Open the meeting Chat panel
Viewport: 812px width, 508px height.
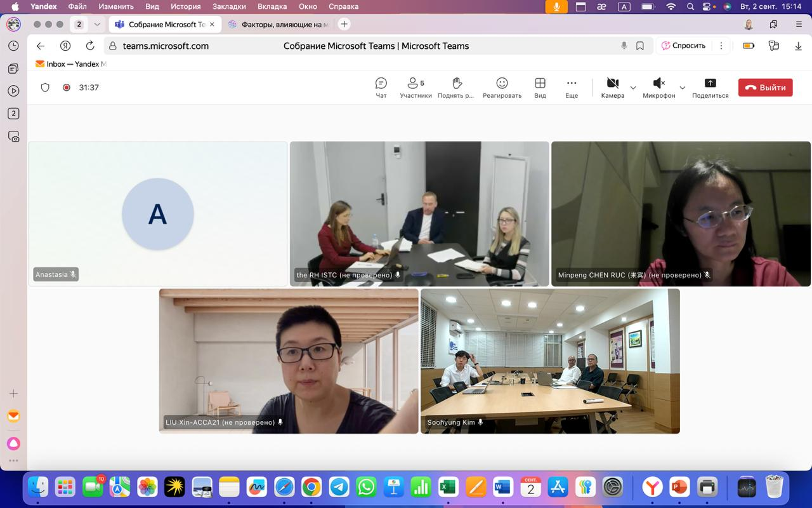pos(381,87)
